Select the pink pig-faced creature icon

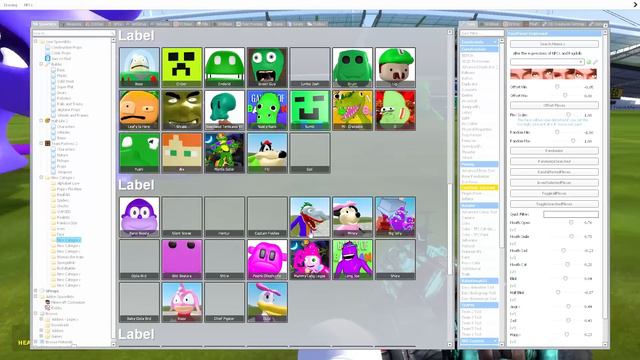point(267,260)
